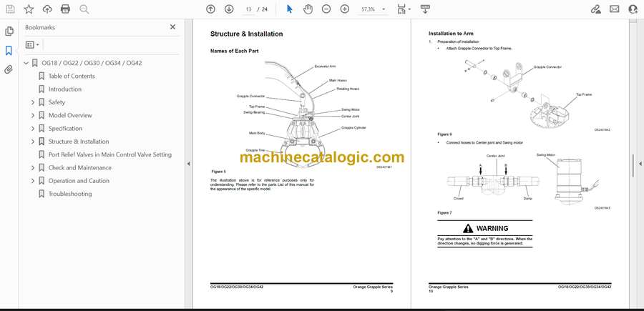Toggle the Bookmarks panel icon

coord(9,51)
